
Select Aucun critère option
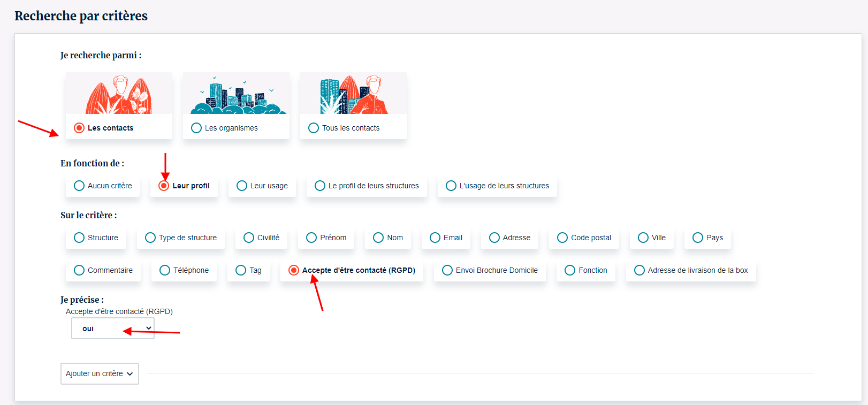pos(79,186)
